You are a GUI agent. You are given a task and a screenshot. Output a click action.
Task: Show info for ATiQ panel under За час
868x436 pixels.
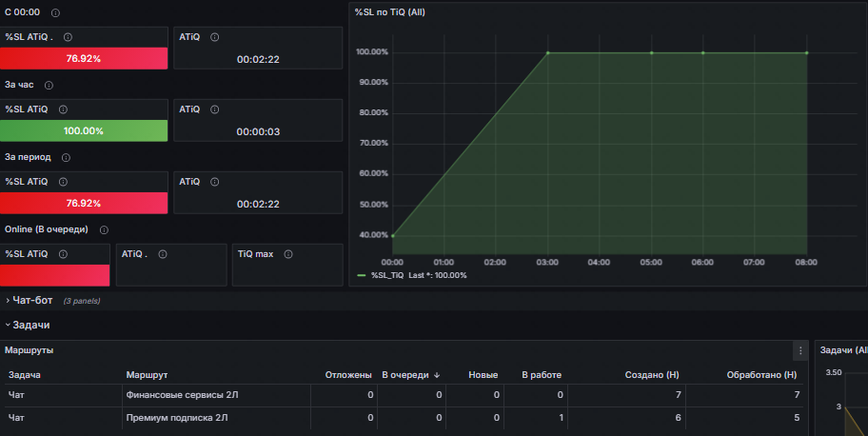point(215,109)
